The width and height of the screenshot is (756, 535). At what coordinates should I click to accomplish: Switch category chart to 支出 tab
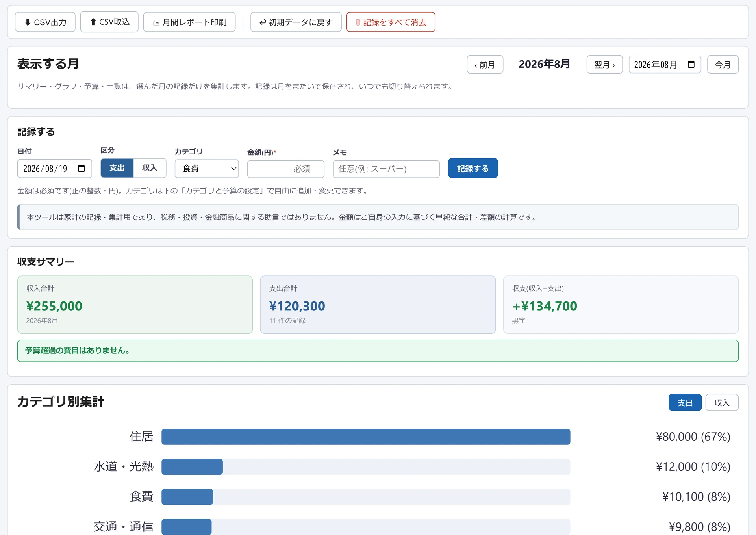pyautogui.click(x=685, y=403)
